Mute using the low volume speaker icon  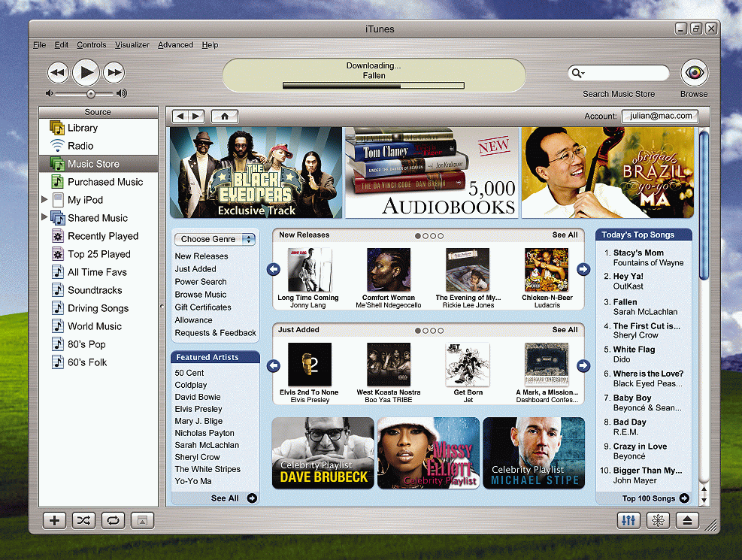coord(49,93)
